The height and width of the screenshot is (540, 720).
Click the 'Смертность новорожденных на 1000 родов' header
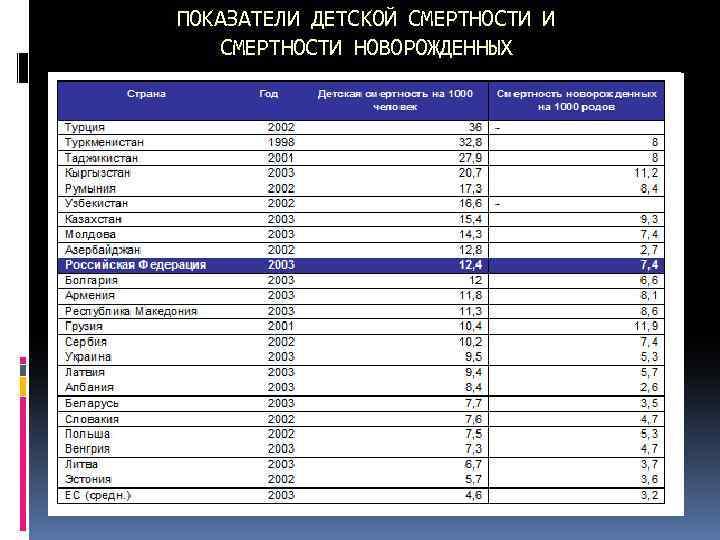(576, 100)
